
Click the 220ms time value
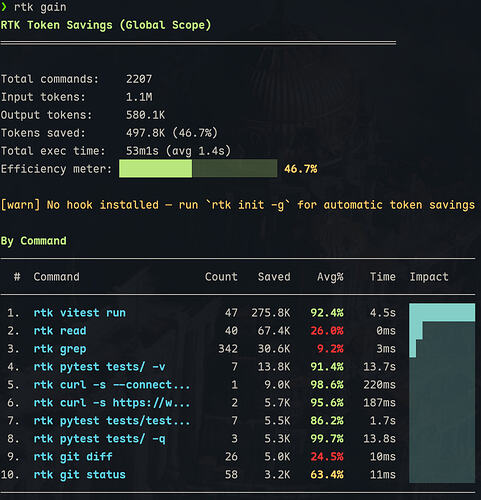point(379,385)
